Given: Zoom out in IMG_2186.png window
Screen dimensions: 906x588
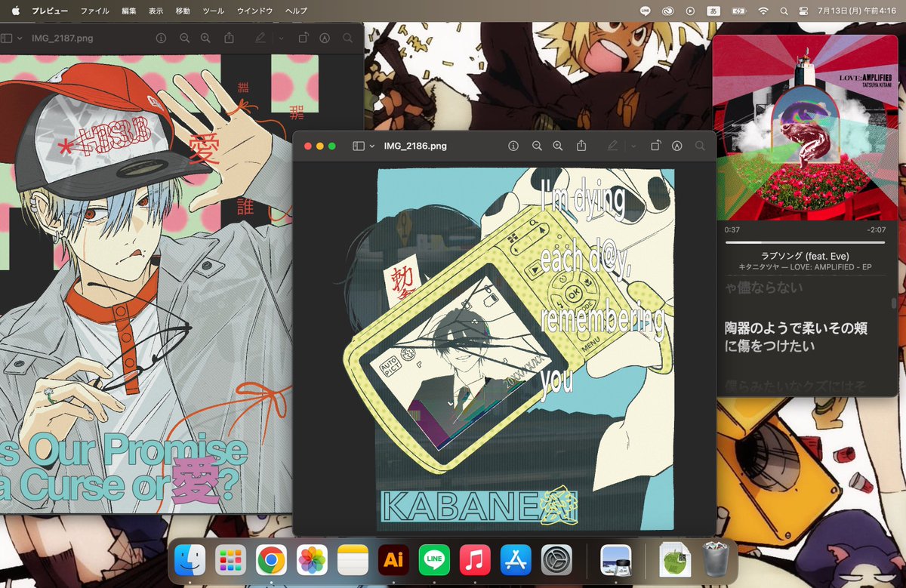Looking at the screenshot, I should [537, 146].
